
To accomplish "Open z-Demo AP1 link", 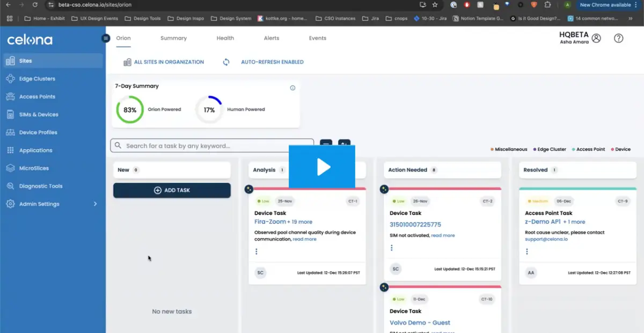I will pyautogui.click(x=543, y=222).
